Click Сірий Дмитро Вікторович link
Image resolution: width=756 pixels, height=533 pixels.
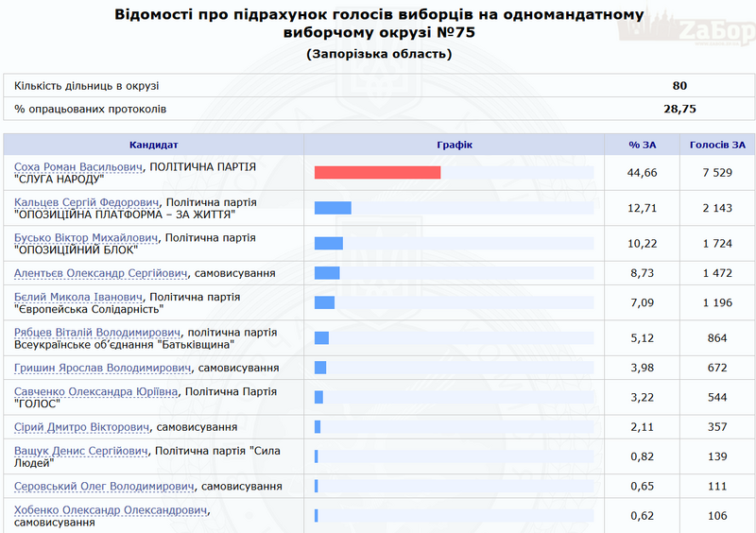tap(82, 427)
